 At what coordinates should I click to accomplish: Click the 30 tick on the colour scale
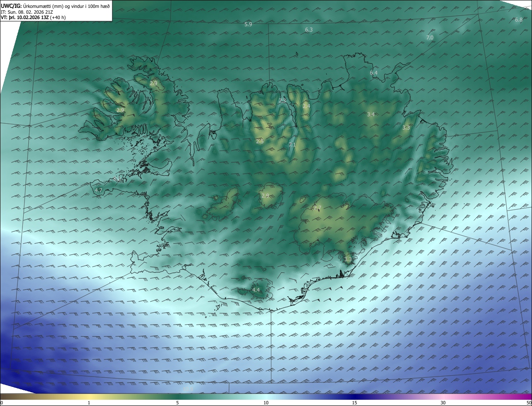443,403
